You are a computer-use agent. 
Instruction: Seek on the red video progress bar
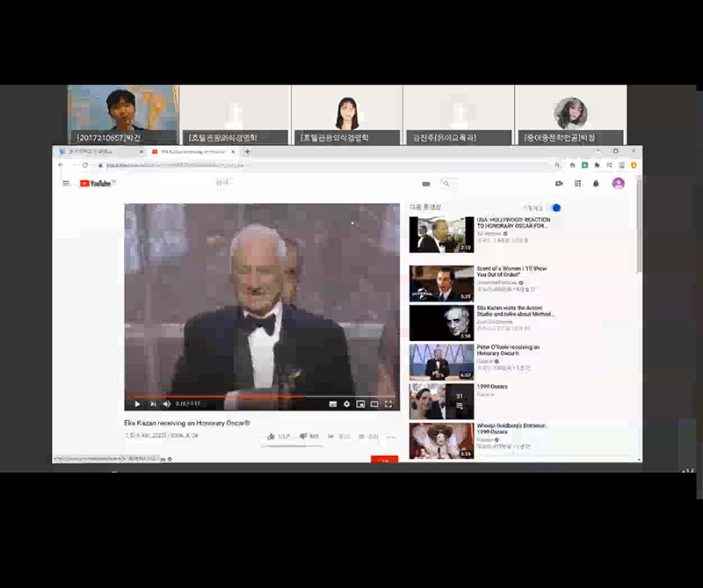coord(262,396)
